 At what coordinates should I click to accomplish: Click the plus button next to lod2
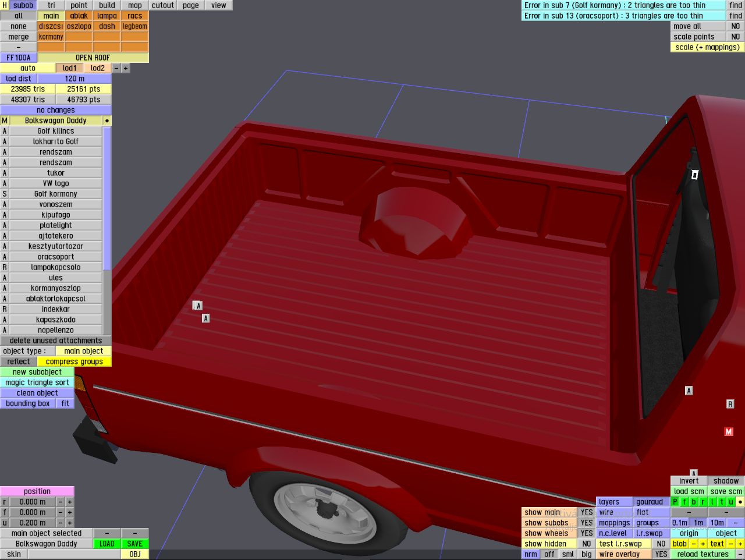tap(126, 68)
